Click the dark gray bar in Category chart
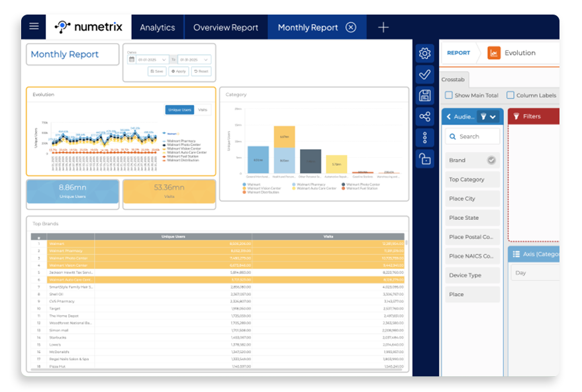Image resolution: width=582 pixels, height=392 pixels. click(311, 162)
